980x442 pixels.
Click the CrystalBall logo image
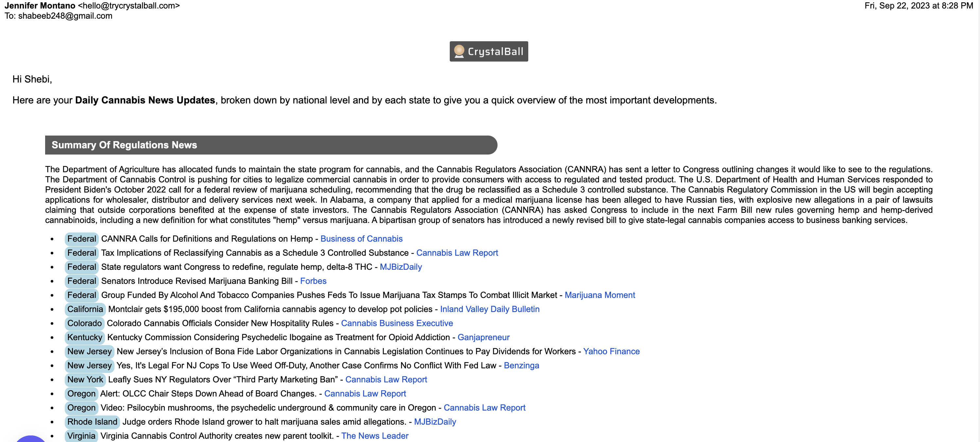[x=488, y=51]
